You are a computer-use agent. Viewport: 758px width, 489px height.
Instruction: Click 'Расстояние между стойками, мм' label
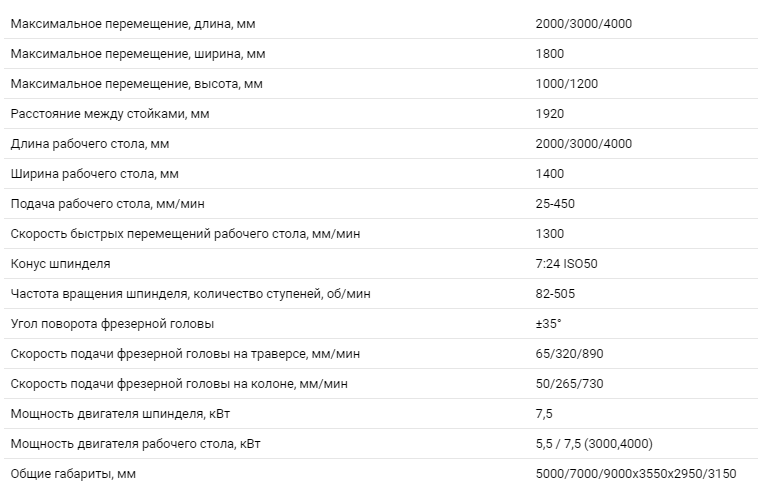point(110,114)
